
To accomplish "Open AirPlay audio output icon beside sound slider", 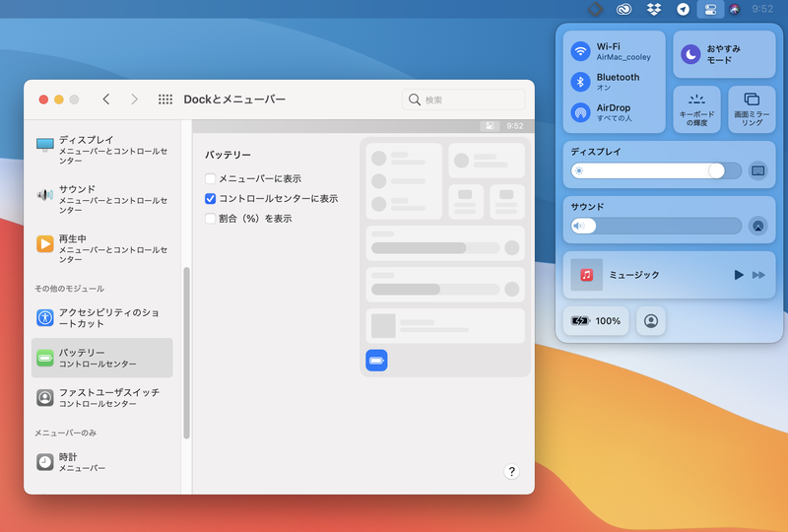I will (x=757, y=226).
